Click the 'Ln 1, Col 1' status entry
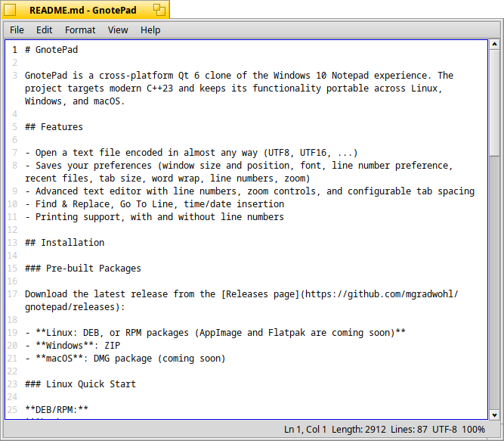Viewport: 504px width, 441px height. coord(305,430)
